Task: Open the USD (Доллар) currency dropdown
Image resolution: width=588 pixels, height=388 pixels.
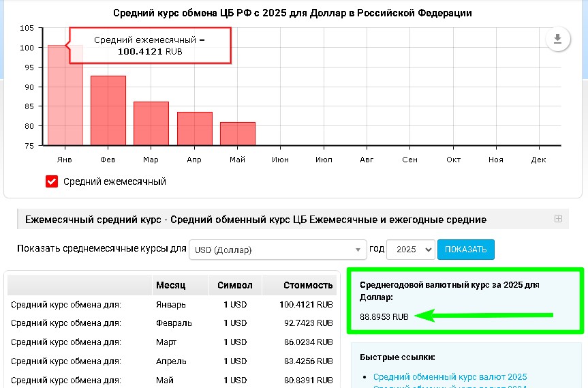Action: (x=278, y=250)
